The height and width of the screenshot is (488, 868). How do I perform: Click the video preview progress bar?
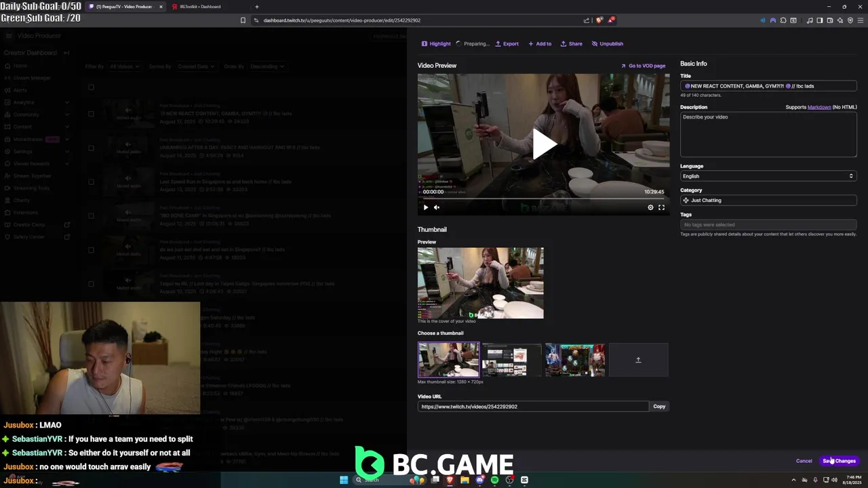pyautogui.click(x=543, y=199)
